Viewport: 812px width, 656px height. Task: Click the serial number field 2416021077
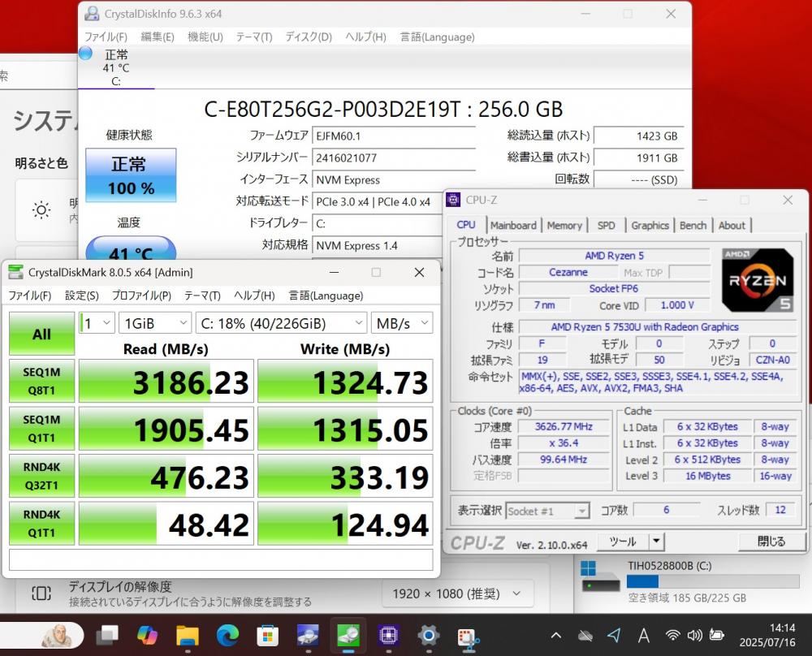click(394, 158)
